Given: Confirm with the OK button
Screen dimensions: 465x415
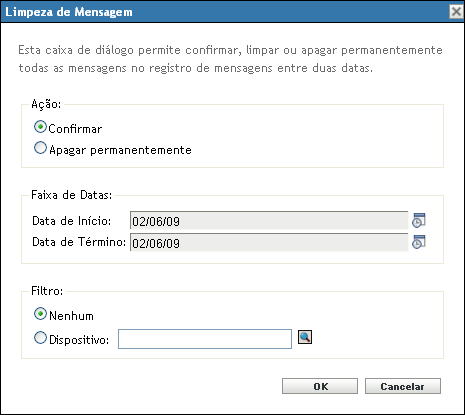Looking at the screenshot, I should [320, 386].
